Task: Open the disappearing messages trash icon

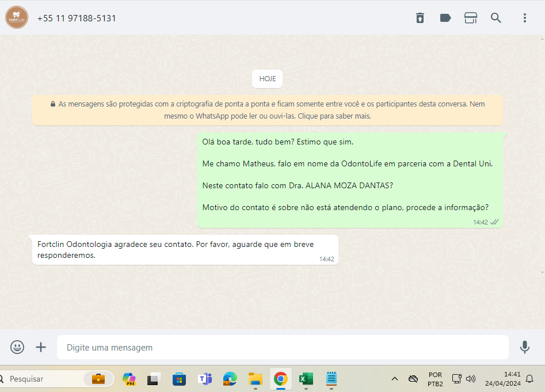Action: pos(420,18)
